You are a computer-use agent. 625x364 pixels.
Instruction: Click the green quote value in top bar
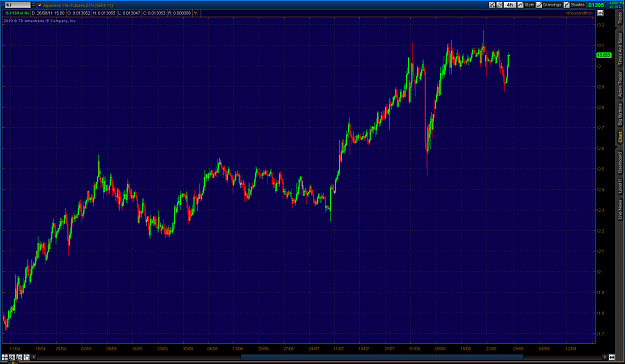[x=596, y=5]
